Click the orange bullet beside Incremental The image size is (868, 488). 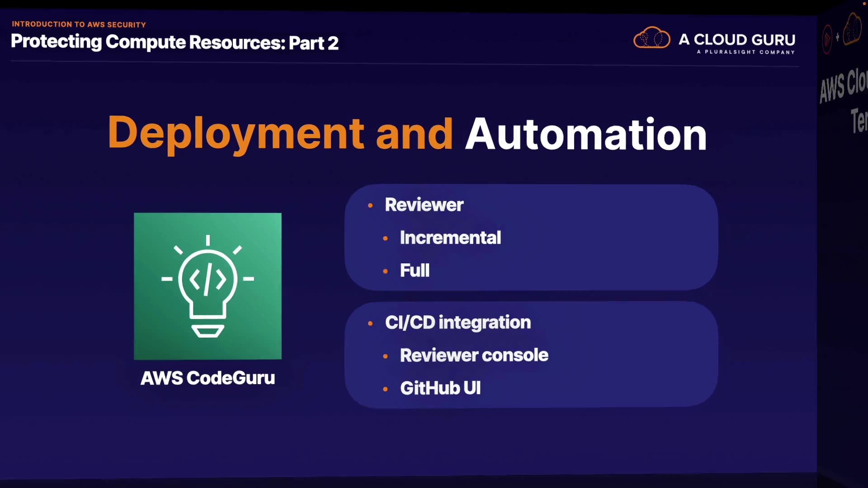[x=385, y=238]
